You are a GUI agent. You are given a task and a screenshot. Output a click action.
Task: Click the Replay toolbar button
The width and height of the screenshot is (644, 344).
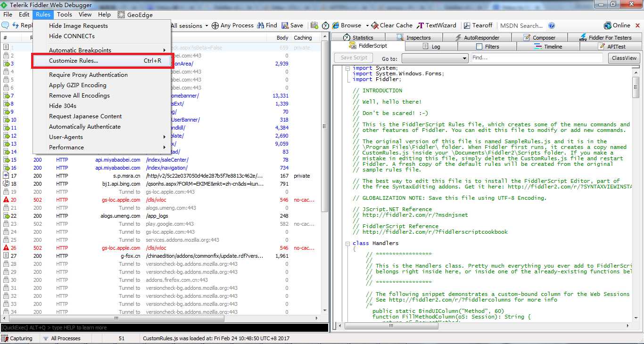click(x=23, y=25)
